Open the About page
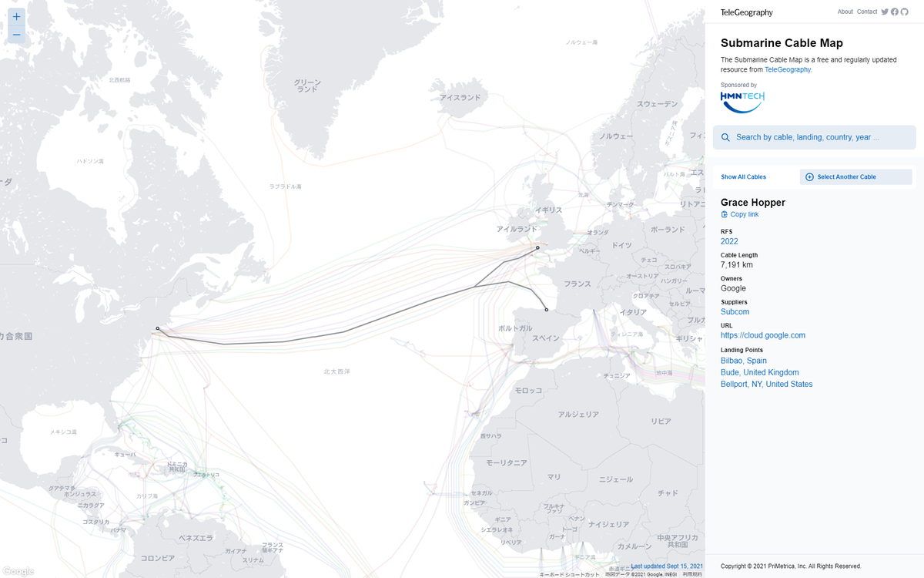 (845, 12)
